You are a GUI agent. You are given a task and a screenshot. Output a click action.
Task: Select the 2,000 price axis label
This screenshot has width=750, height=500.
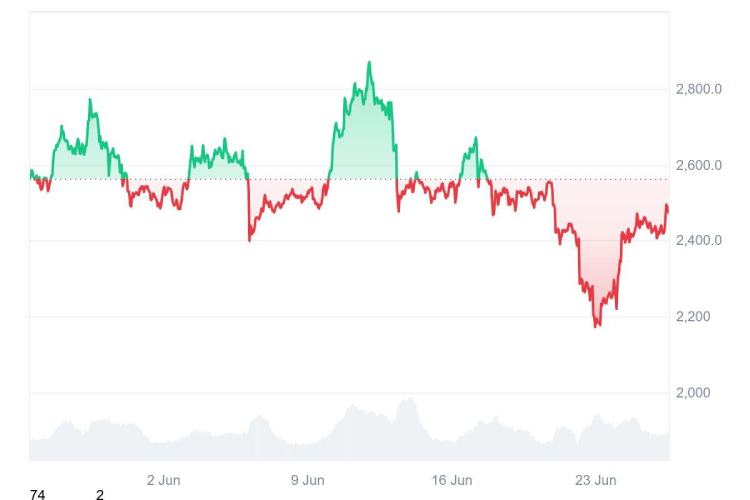[x=692, y=393]
